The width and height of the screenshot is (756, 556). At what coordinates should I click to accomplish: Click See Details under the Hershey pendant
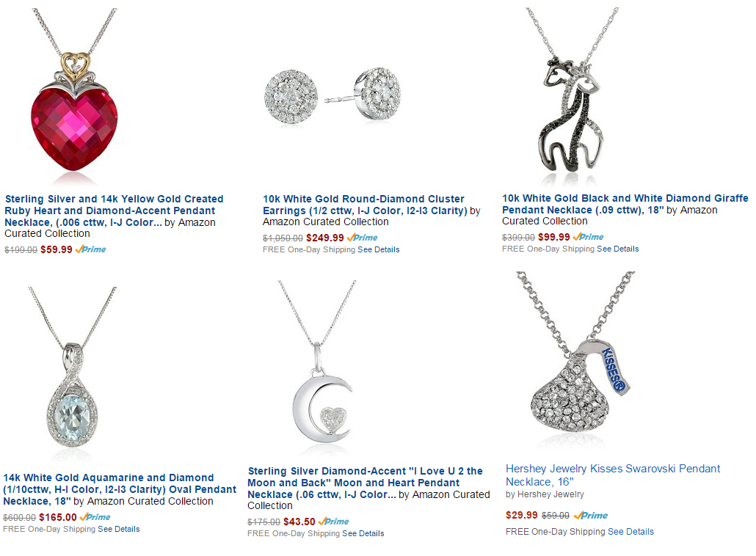tap(630, 532)
